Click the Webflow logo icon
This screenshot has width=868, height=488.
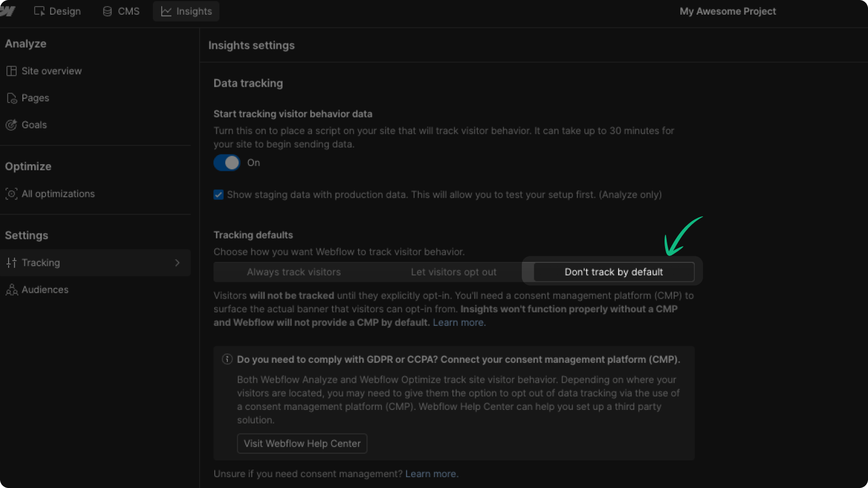(x=7, y=11)
